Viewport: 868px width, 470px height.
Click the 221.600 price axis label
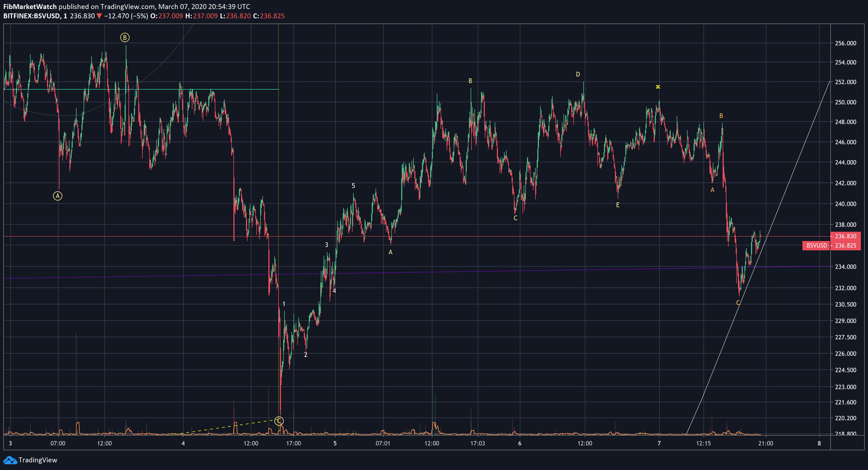point(845,402)
